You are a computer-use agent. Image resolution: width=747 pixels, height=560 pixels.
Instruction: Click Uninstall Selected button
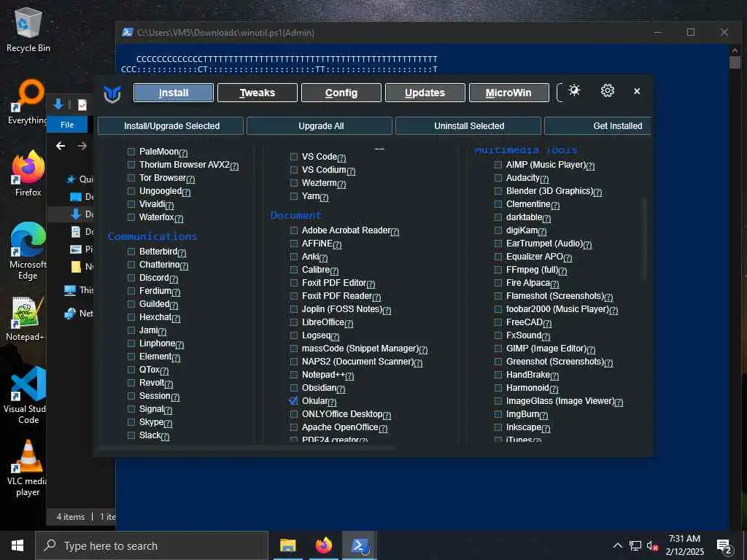click(468, 126)
